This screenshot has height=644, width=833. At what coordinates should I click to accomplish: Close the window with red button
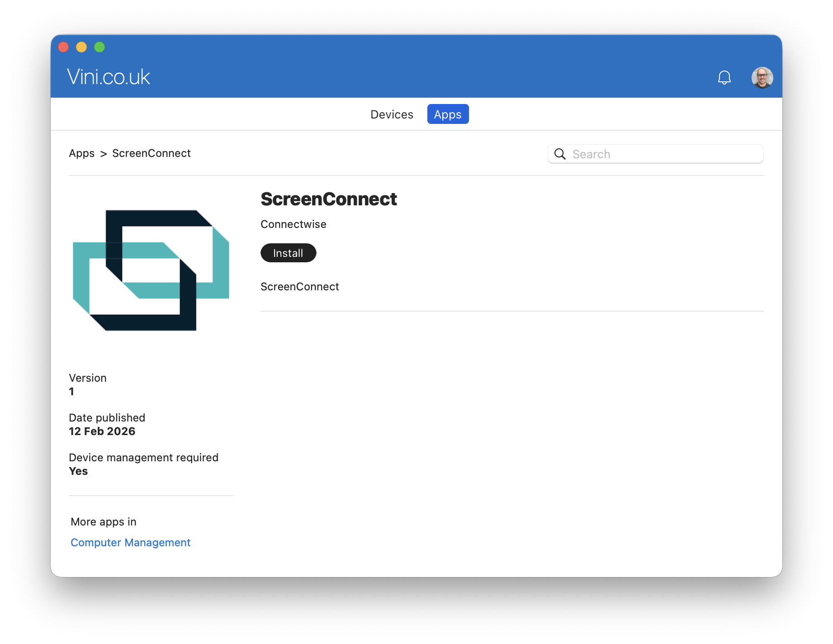(x=63, y=47)
